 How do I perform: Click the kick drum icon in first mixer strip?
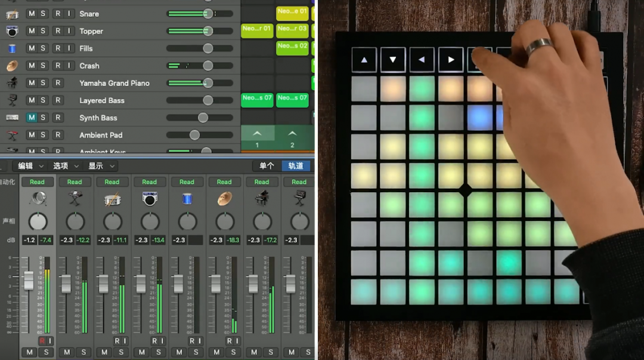point(38,198)
